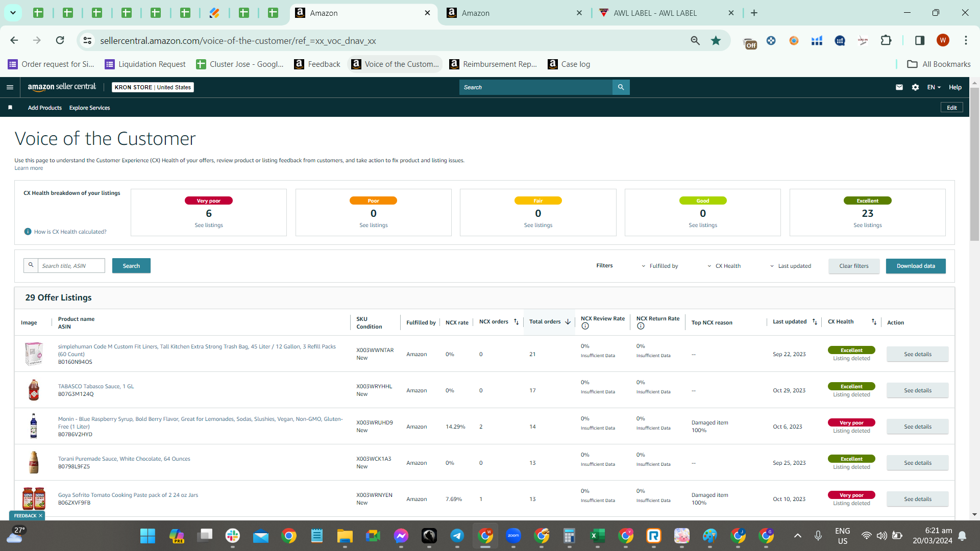This screenshot has height=551, width=980.
Task: Open the Zoom app in the taskbar
Action: [513, 536]
